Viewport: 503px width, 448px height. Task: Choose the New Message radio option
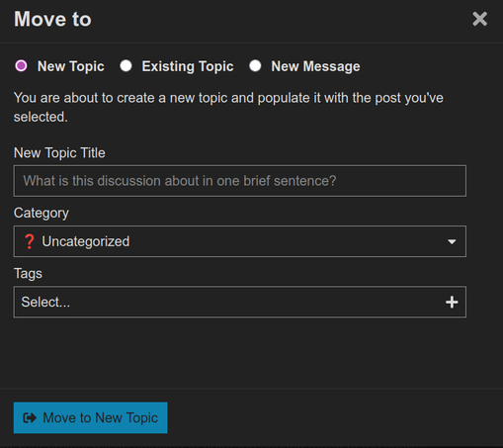[255, 66]
